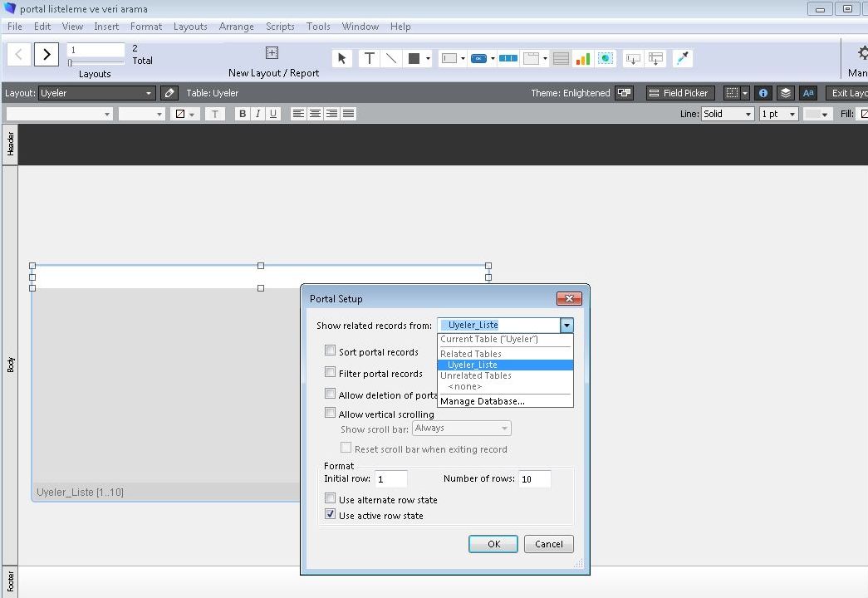868x598 pixels.
Task: Check Filter portal records option
Action: [x=331, y=373]
